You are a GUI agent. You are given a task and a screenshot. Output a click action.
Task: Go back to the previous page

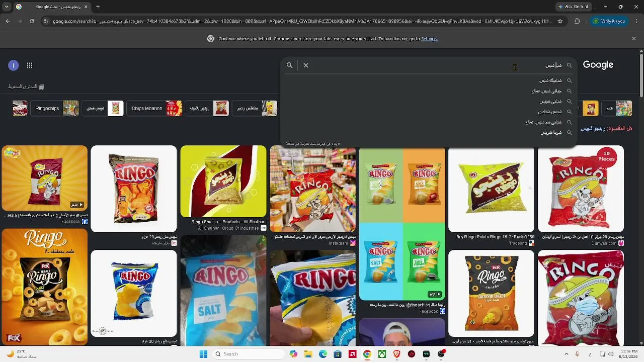coord(8,21)
